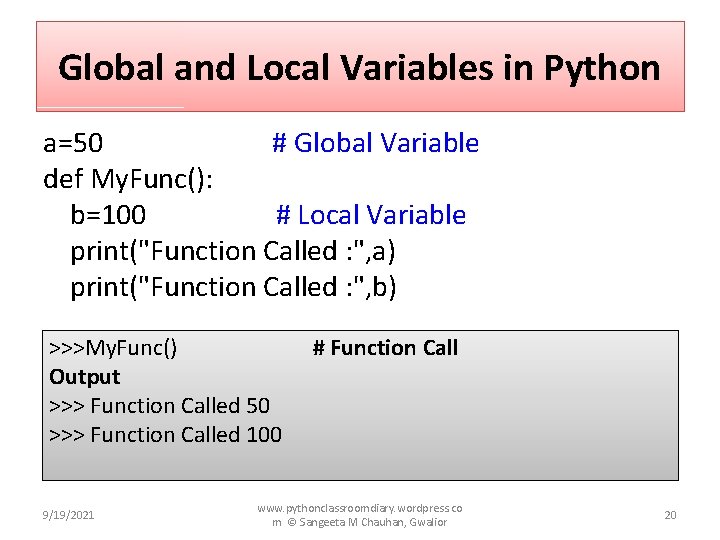Click the '# Global Variable' comment
Screen dimensions: 720x540
point(375,143)
